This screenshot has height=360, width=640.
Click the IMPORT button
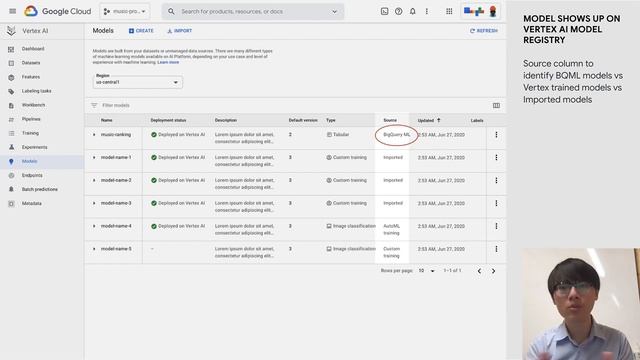point(180,31)
